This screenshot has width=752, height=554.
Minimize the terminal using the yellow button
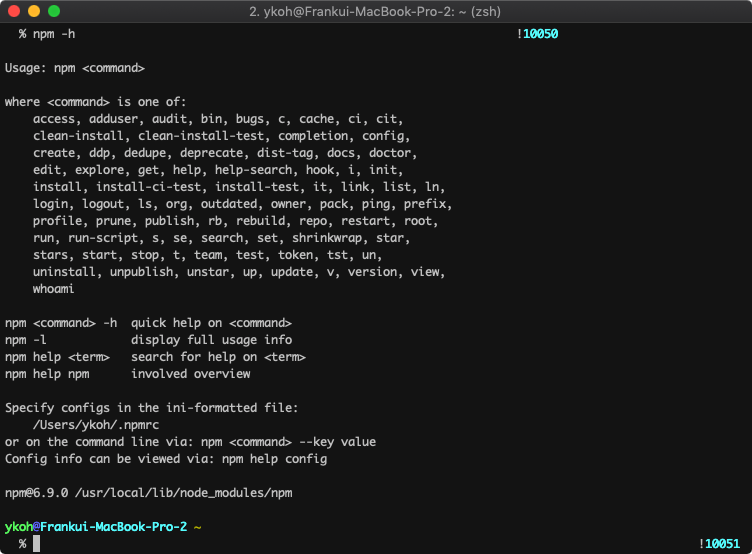[33, 11]
